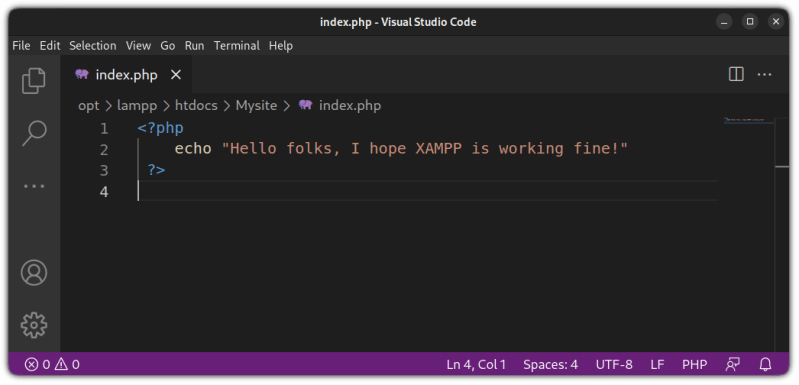The image size is (799, 385).
Task: Click line number 1 in gutter
Action: coord(104,129)
